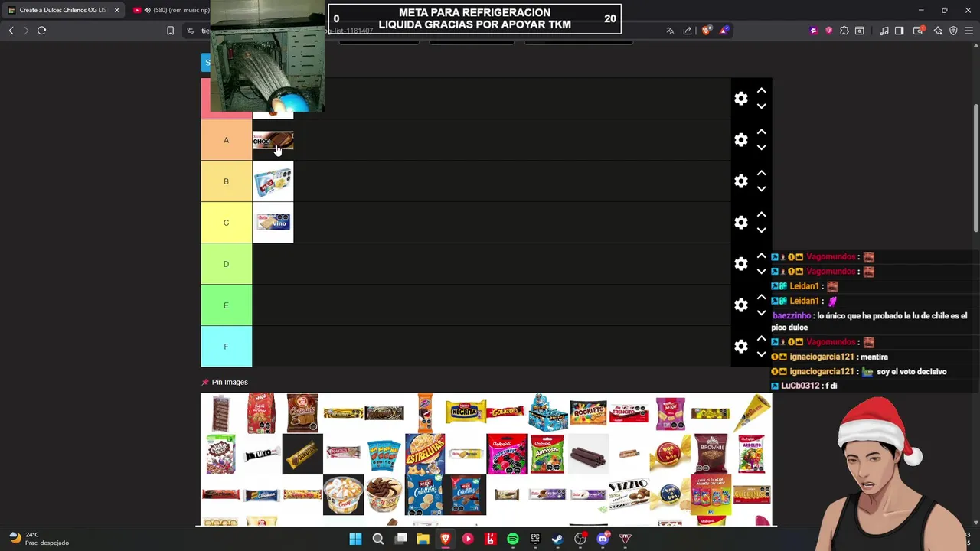The width and height of the screenshot is (980, 551).
Task: Move tier F row down with arrow
Action: (x=761, y=354)
